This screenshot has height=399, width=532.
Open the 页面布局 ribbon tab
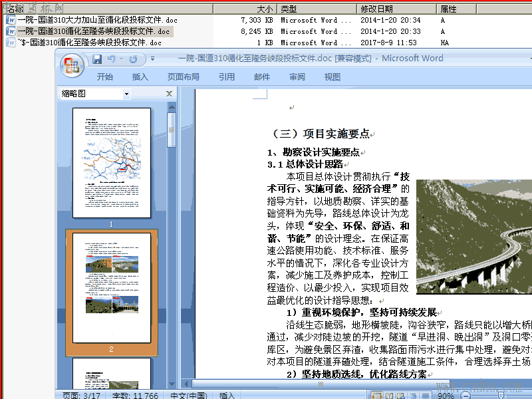click(x=184, y=77)
